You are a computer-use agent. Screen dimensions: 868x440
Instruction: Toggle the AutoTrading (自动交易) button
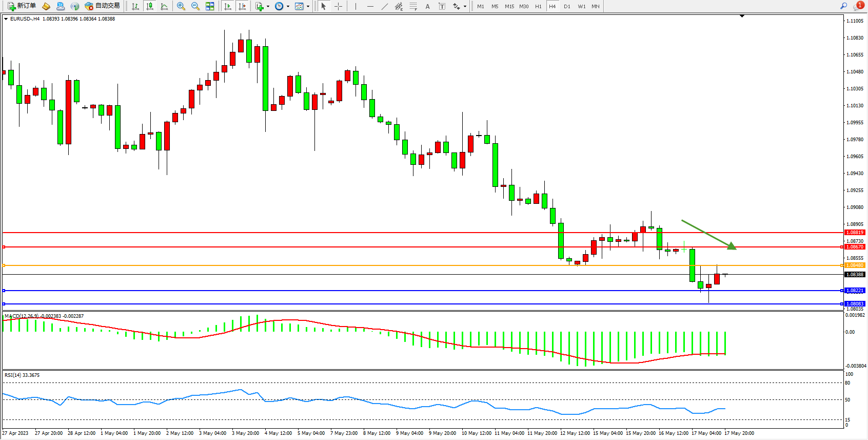pyautogui.click(x=102, y=6)
